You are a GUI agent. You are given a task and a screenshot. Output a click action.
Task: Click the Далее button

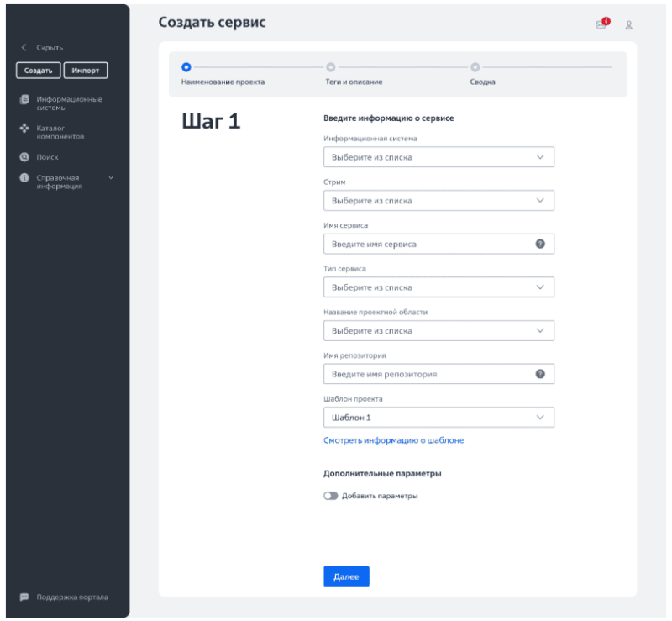(346, 576)
